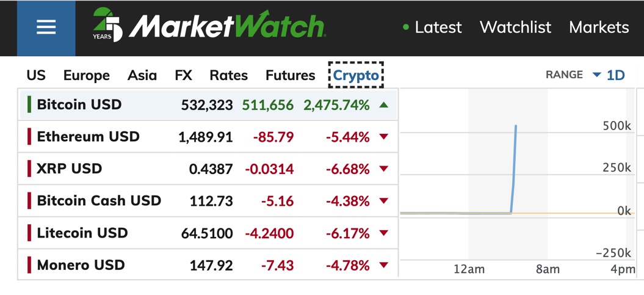This screenshot has height=295, width=644.
Task: Select the Ethereum USD row
Action: 88,137
